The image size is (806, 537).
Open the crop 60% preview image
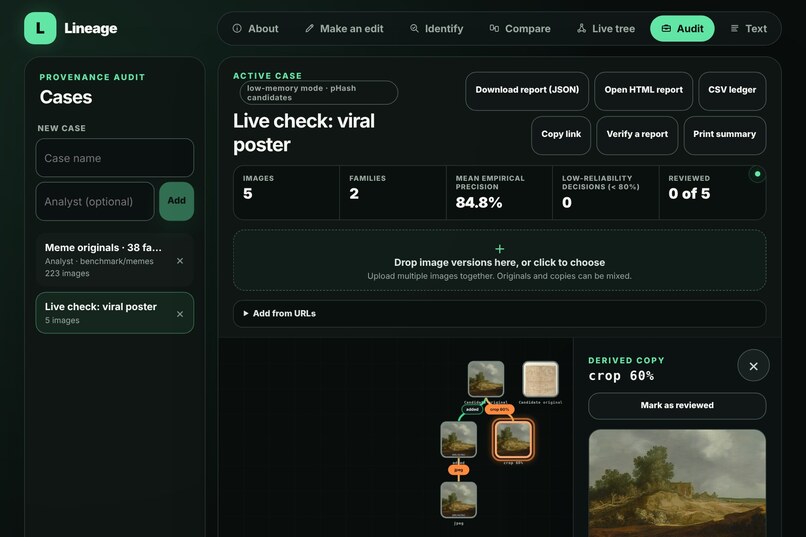[x=677, y=484]
